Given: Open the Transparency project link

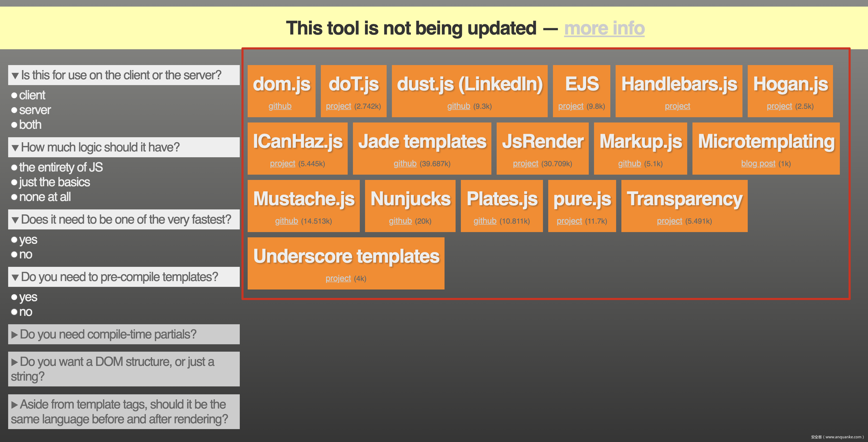Looking at the screenshot, I should click(669, 221).
